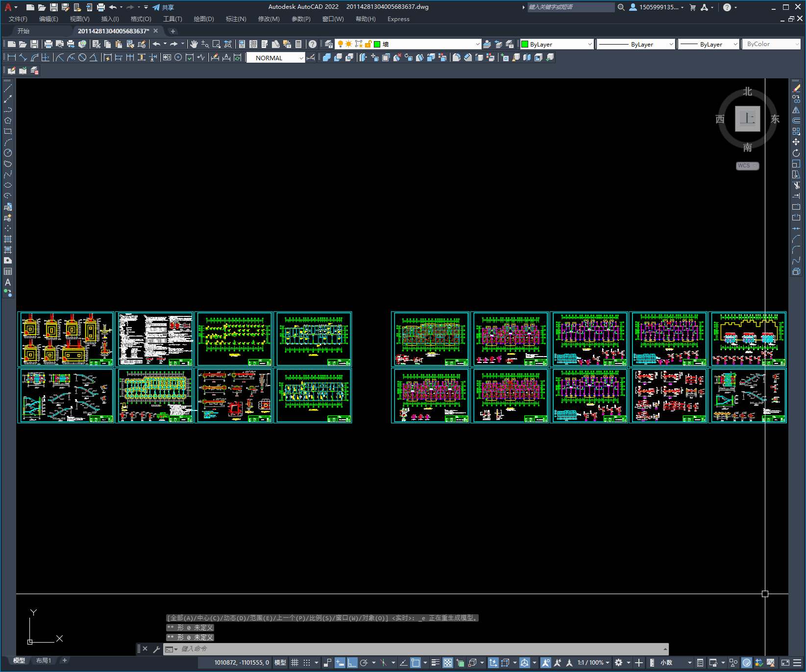Toggle the drawing grid display
The height and width of the screenshot is (672, 806).
click(294, 663)
